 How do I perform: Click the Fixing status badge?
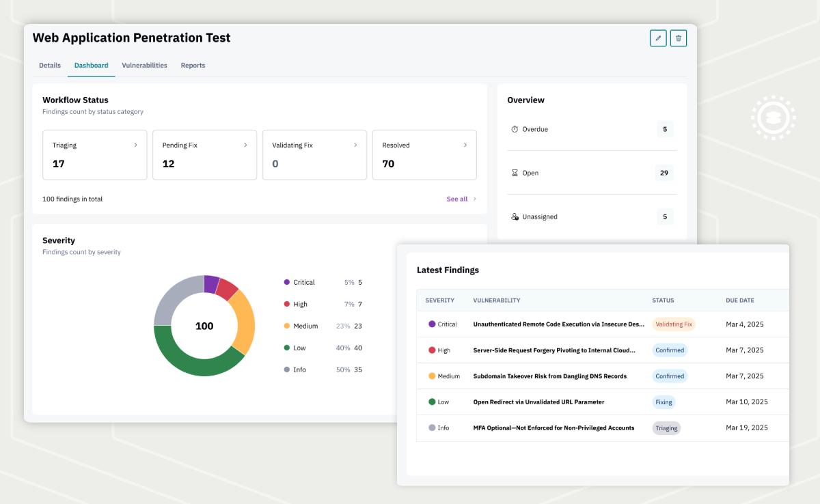pos(664,402)
